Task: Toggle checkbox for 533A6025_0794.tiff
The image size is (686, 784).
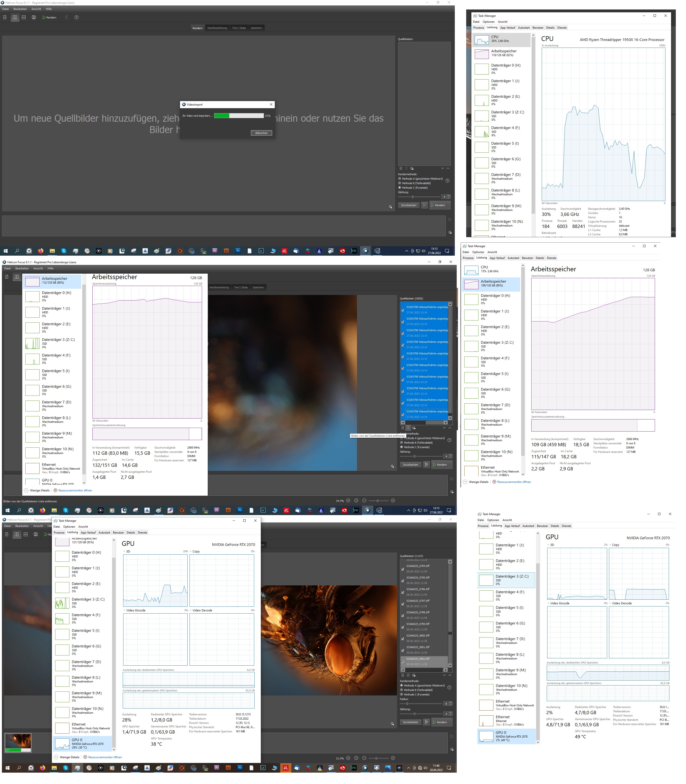Action: click(403, 569)
